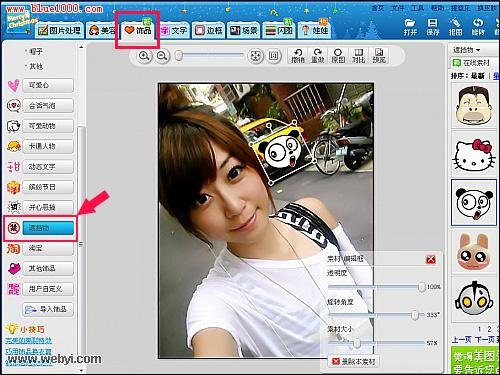Click the 旋转 rotate icon at top right
The width and height of the screenshot is (500, 375).
pyautogui.click(x=478, y=27)
